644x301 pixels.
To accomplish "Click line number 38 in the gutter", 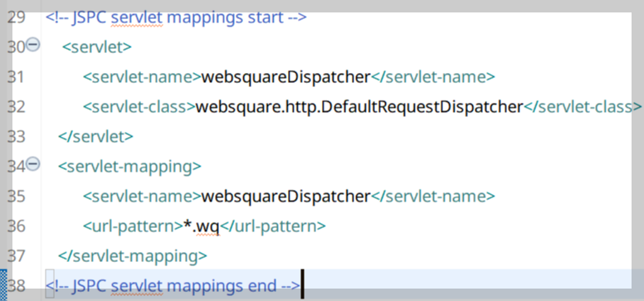I will point(16,286).
